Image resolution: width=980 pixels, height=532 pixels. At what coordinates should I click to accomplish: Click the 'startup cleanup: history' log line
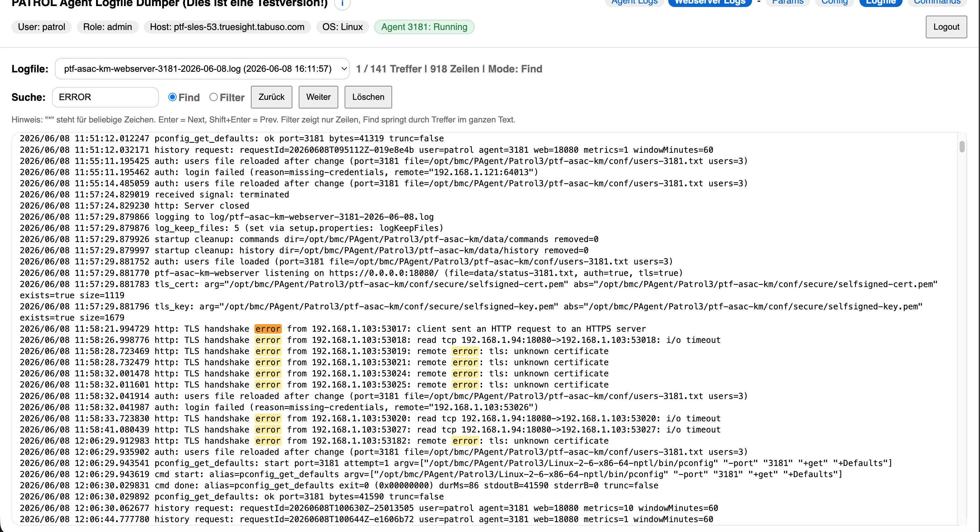304,250
